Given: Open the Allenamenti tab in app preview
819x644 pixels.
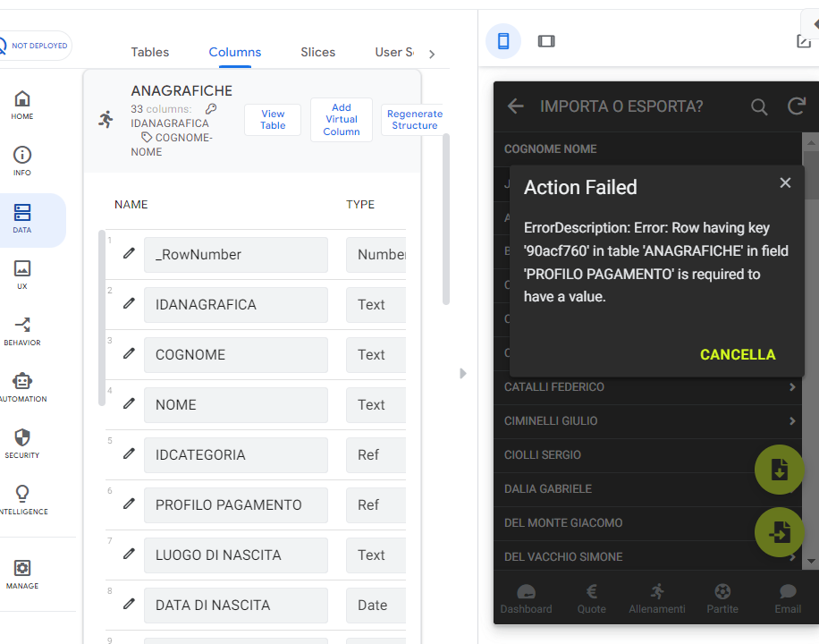Looking at the screenshot, I should 657,598.
